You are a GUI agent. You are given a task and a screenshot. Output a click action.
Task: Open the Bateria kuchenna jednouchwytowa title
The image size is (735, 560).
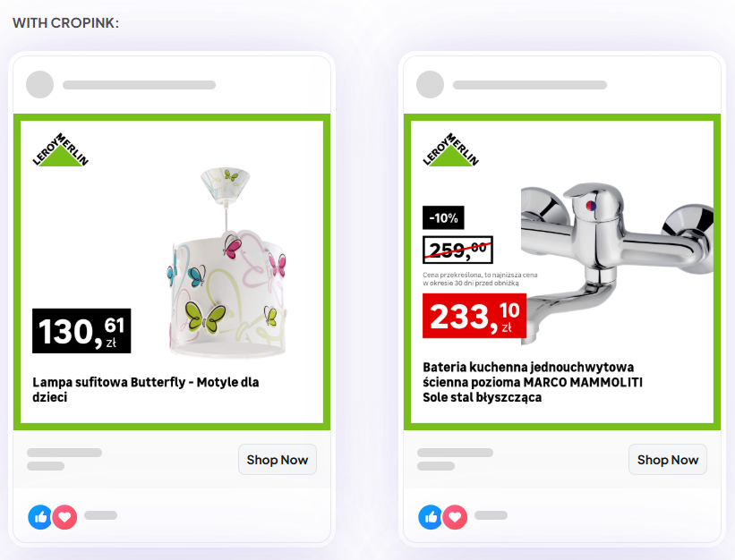(533, 382)
